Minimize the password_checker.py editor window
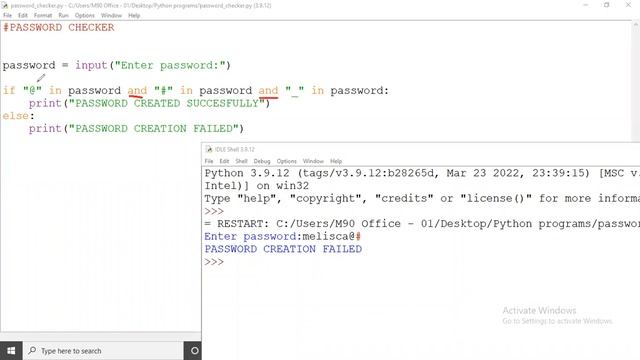Image resolution: width=640 pixels, height=360 pixels. (x=586, y=5)
